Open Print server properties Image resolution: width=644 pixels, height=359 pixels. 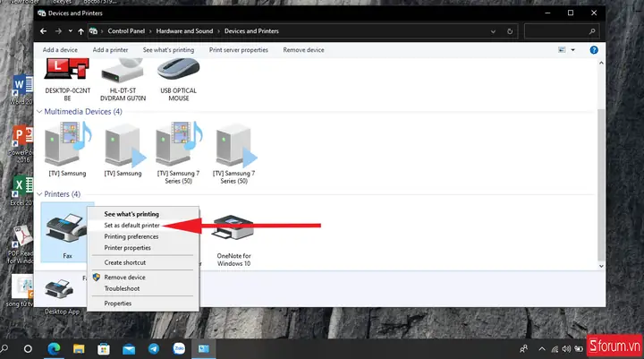click(238, 50)
